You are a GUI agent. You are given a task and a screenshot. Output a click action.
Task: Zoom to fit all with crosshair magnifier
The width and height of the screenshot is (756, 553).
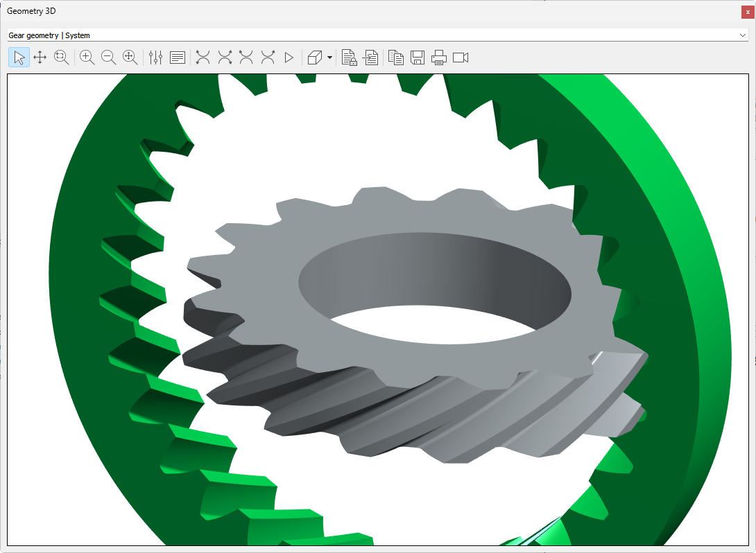tap(130, 58)
